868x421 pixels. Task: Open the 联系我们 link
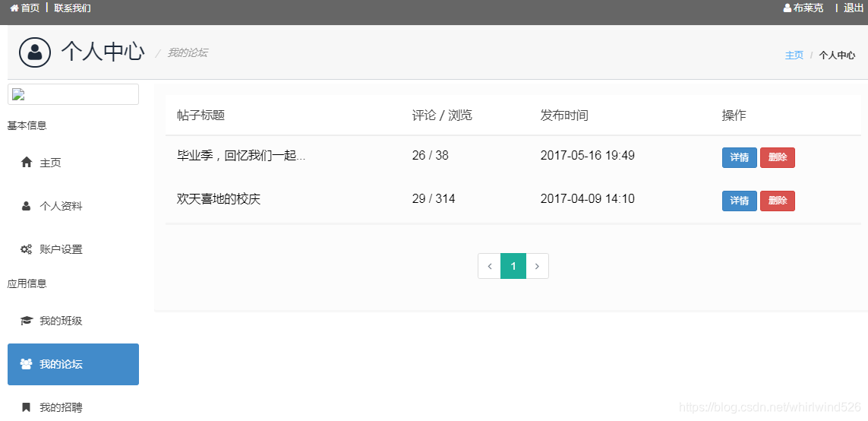tap(72, 8)
